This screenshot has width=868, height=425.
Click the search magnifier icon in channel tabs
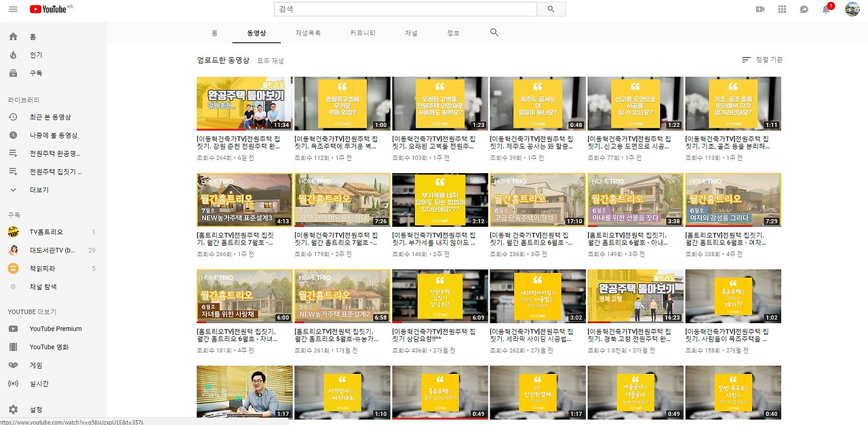click(494, 32)
